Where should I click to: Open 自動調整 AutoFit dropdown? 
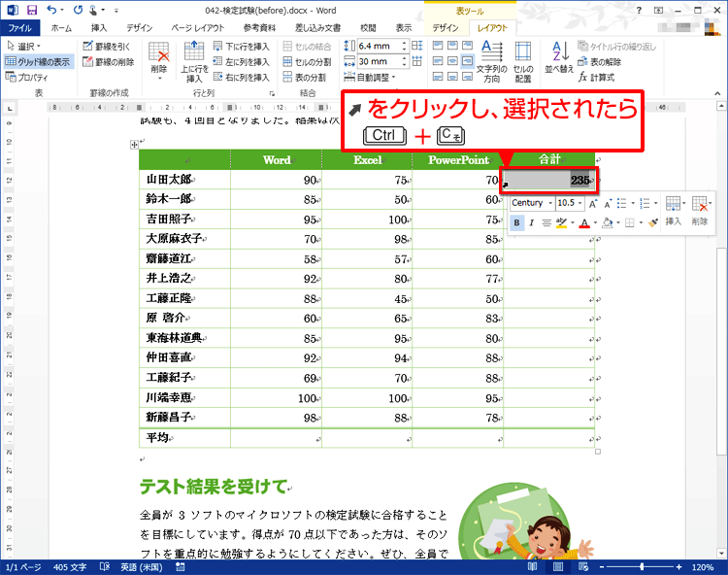coord(370,77)
